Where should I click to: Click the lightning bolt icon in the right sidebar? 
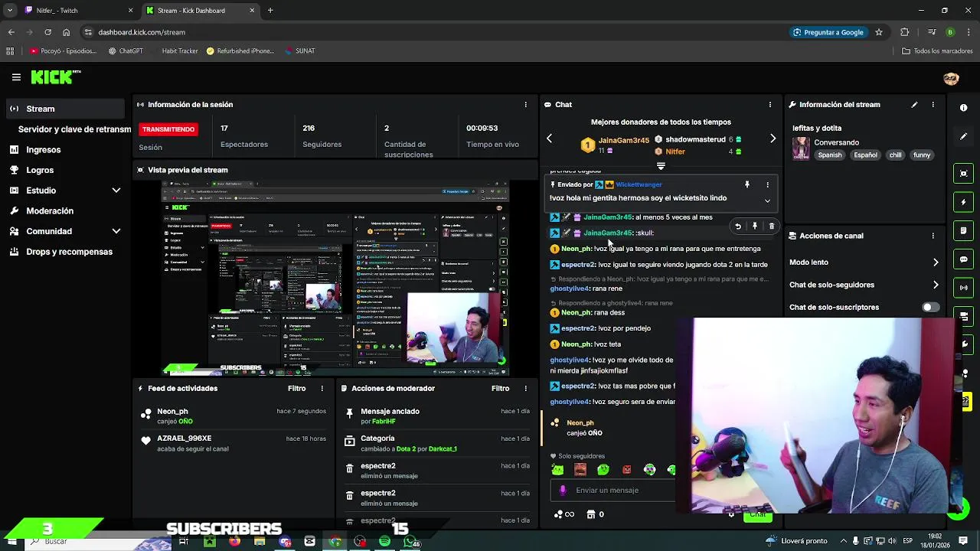[x=963, y=203]
